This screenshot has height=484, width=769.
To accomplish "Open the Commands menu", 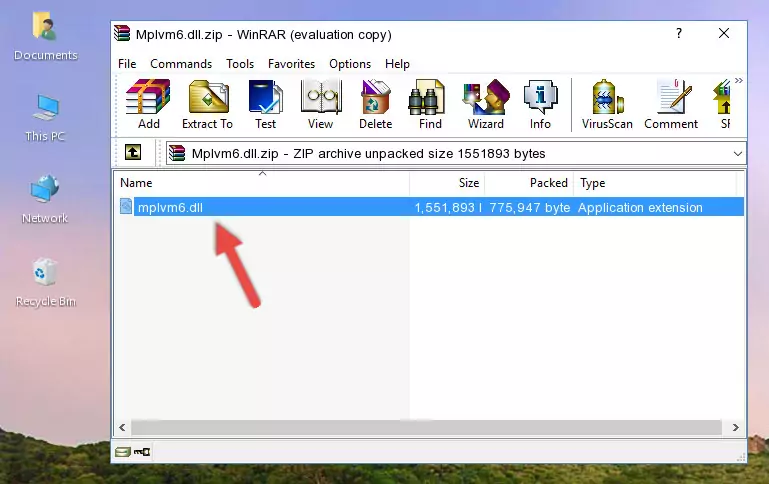I will (x=181, y=64).
